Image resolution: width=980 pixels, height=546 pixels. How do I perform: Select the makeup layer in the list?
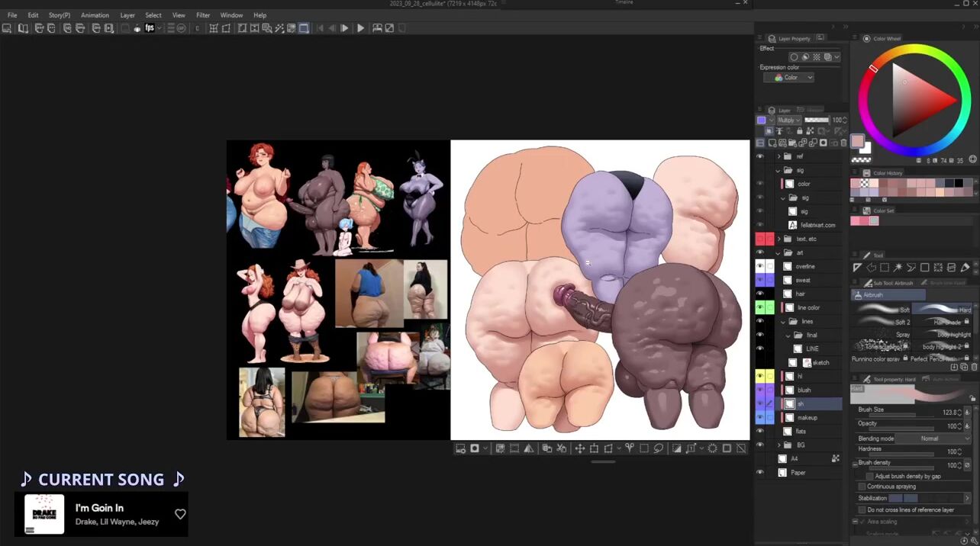(x=807, y=418)
